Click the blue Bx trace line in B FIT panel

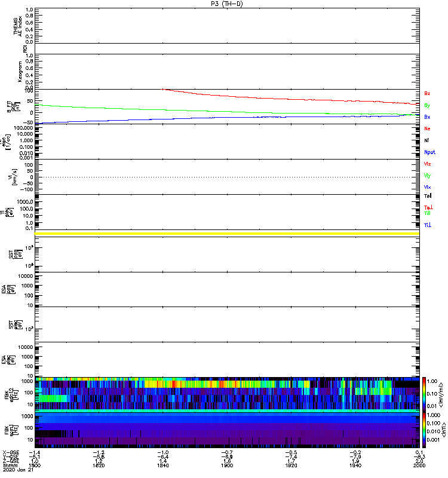[227, 117]
